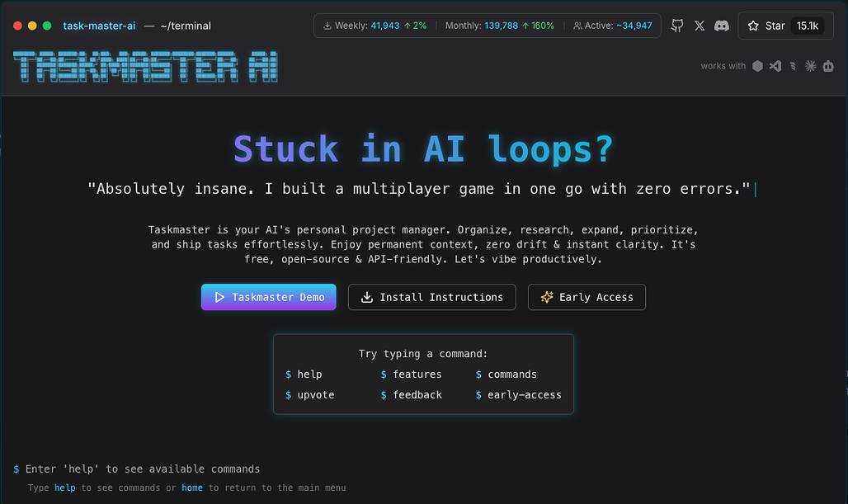Image resolution: width=848 pixels, height=504 pixels.
Task: Run the "$ help" suggested command
Action: 304,374
